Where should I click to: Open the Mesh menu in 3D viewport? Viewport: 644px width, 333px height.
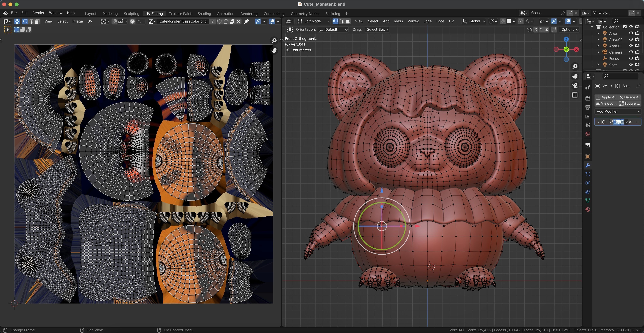(398, 21)
